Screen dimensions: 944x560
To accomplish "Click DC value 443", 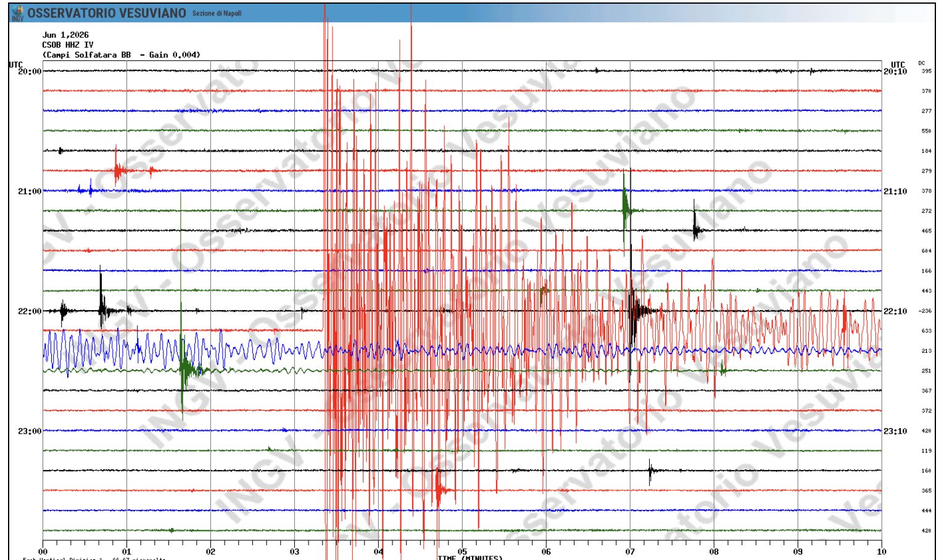I will 927,291.
